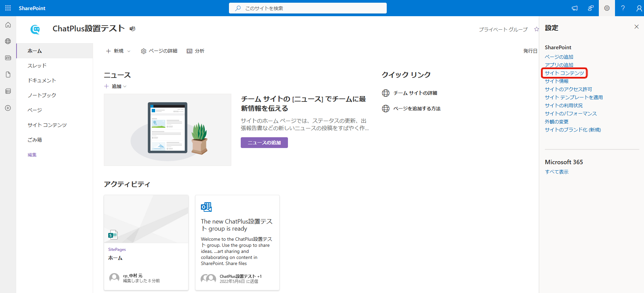Click サイトのパフォーマンス link
Screen dimensions: 644x293
(571, 114)
